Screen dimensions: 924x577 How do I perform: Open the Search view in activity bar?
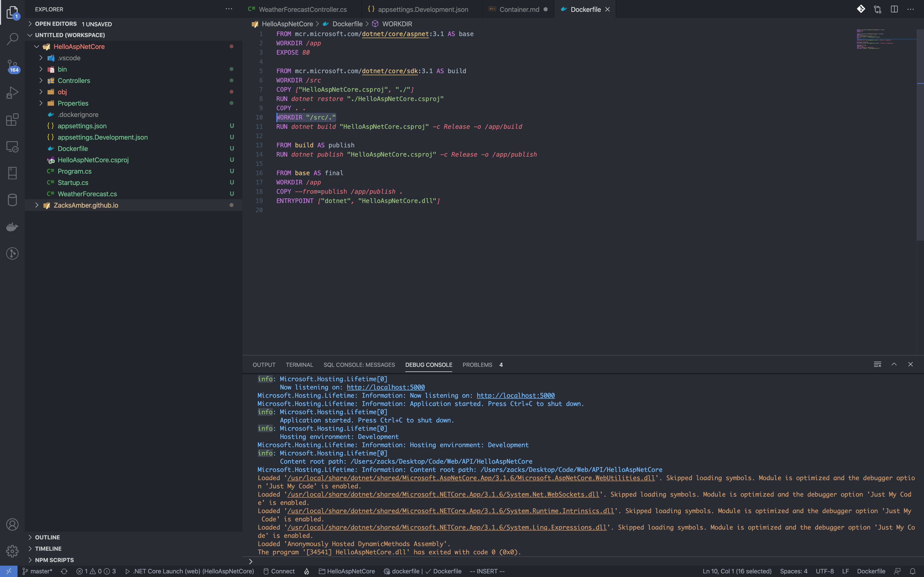coord(12,39)
